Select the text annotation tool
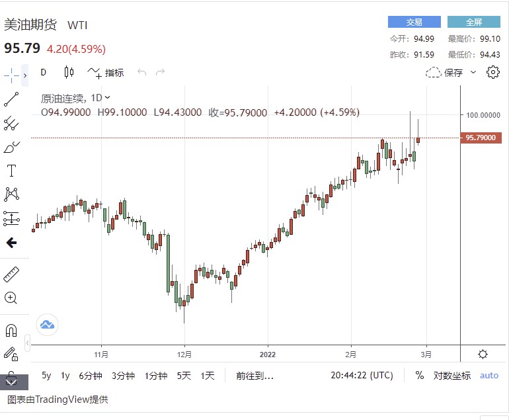 [x=11, y=171]
